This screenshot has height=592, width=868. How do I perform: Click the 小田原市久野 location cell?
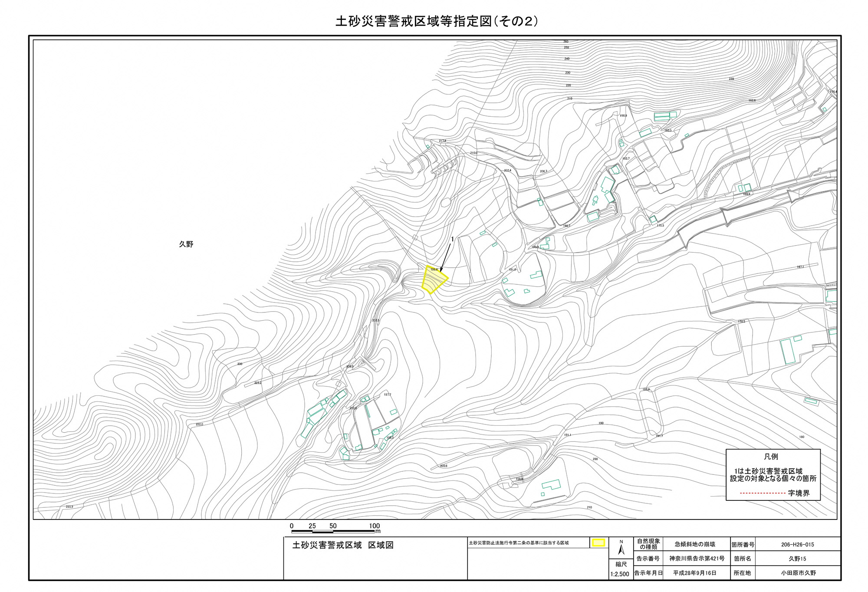(798, 573)
